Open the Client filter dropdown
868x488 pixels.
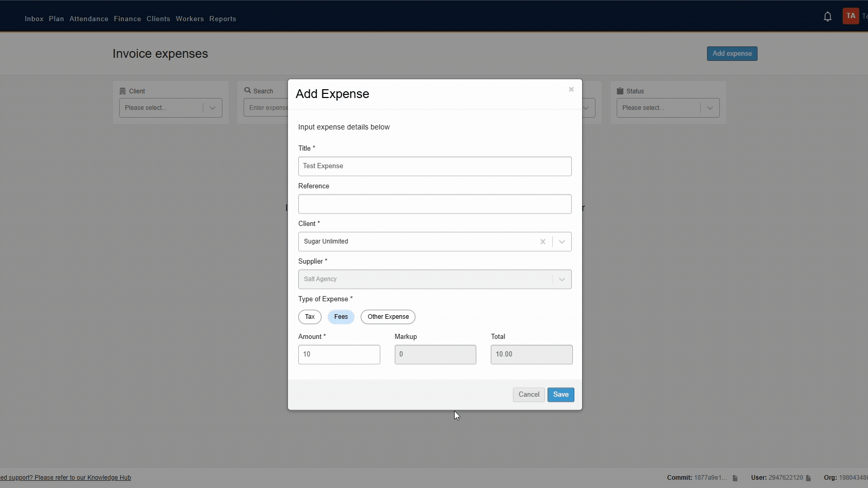[212, 108]
